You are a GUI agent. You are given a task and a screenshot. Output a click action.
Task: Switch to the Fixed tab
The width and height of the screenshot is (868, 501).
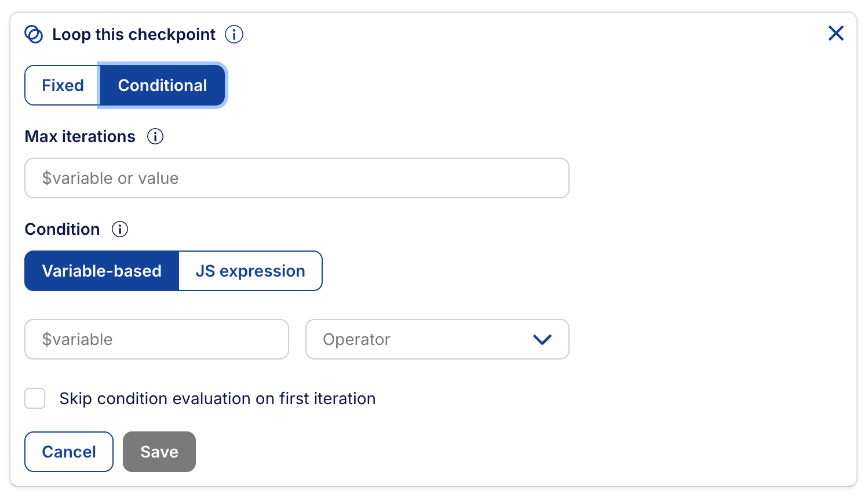tap(62, 85)
